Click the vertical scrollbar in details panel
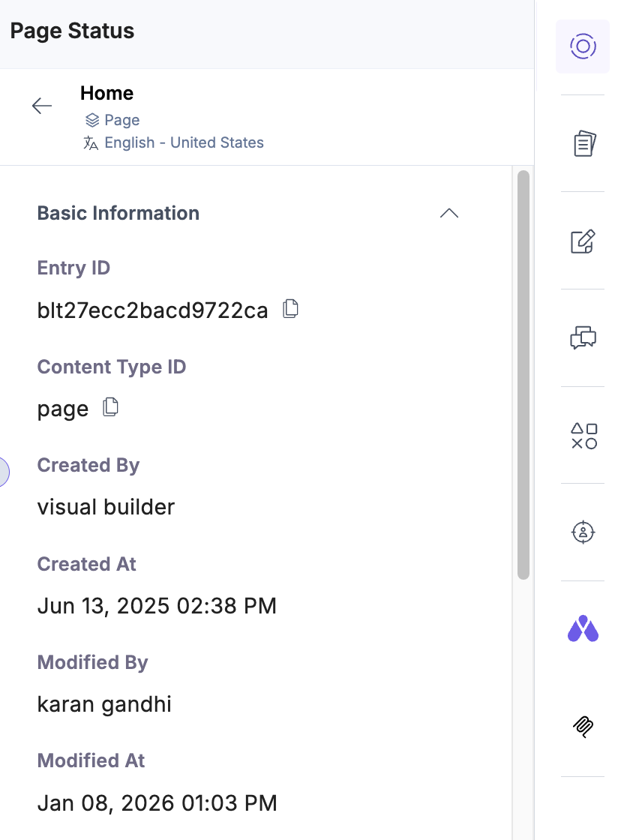The image size is (627, 840). (x=523, y=375)
